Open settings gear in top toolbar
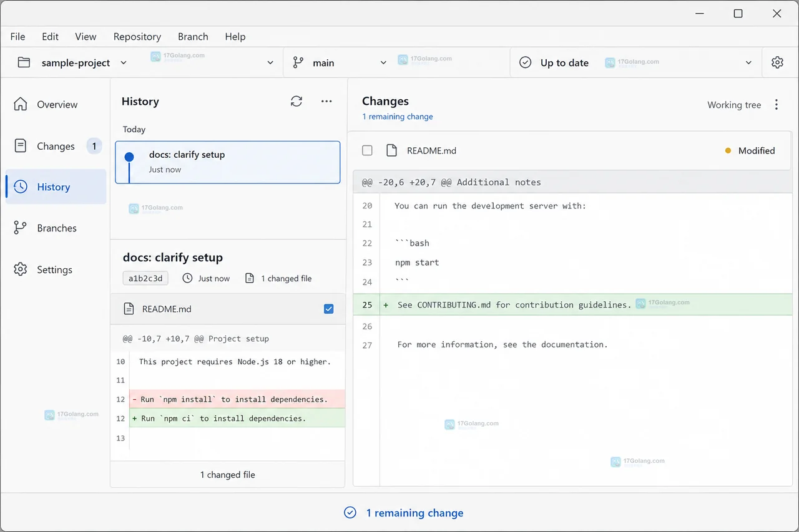799x532 pixels. 777,62
